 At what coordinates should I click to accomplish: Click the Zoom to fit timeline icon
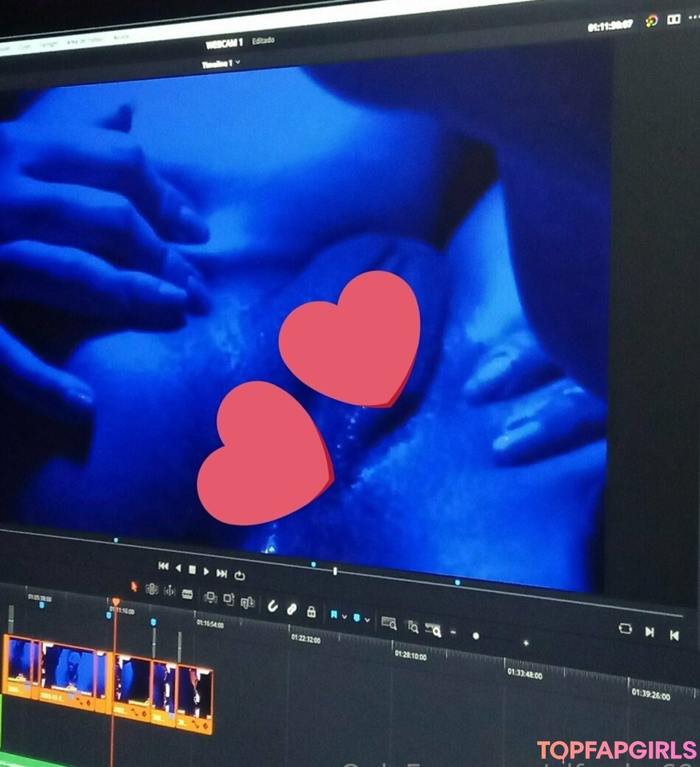tap(389, 623)
